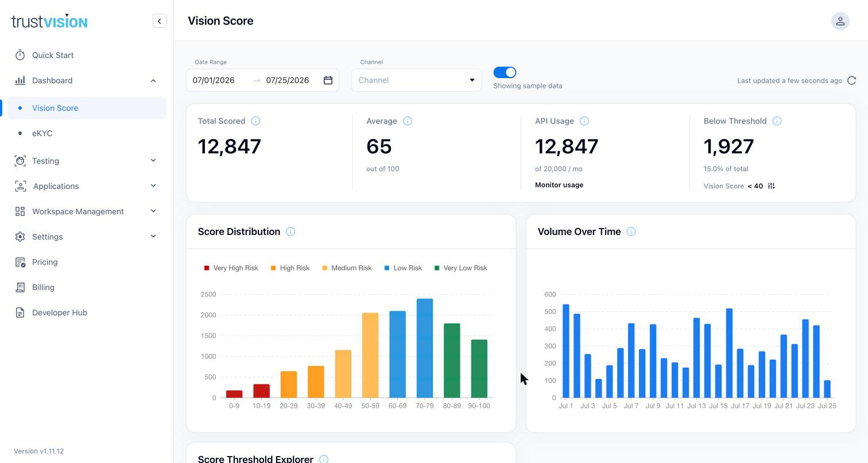
Task: Expand the Workspace Management chevron
Action: 153,211
